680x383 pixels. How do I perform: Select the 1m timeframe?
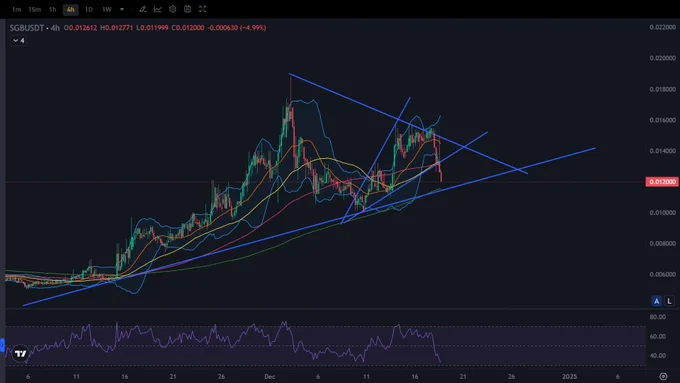tap(16, 9)
